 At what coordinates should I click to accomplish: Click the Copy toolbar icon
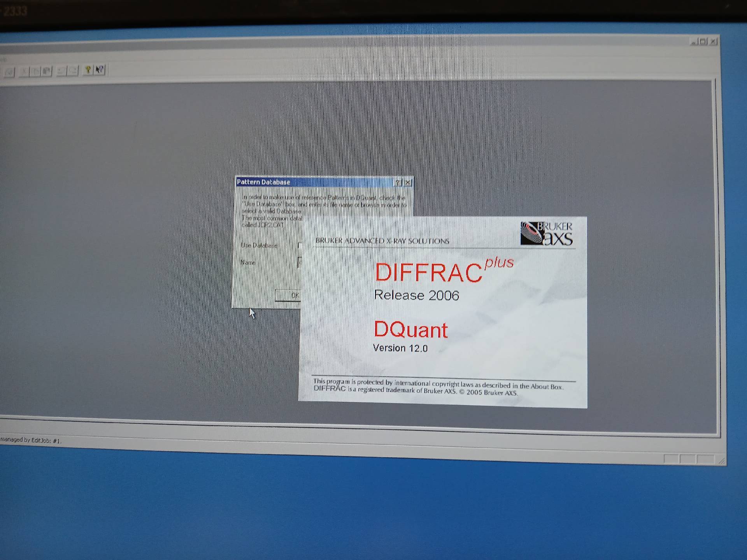pyautogui.click(x=35, y=72)
